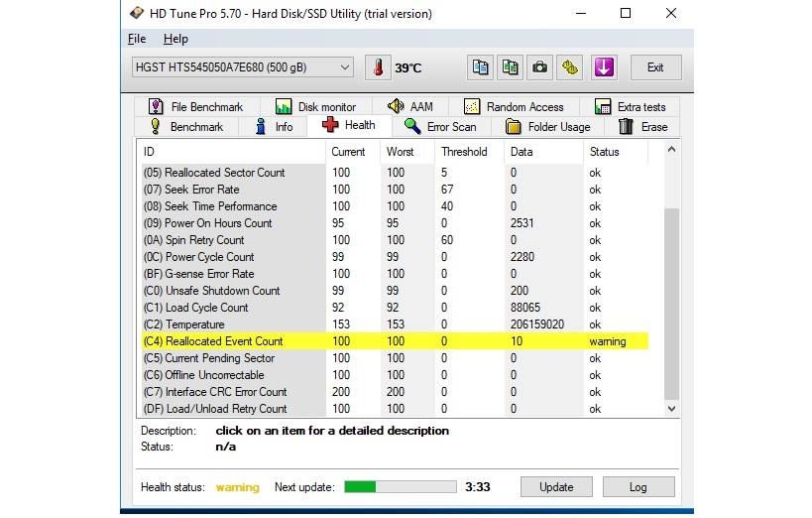The height and width of the screenshot is (518, 812).
Task: Select the highlighted (C4) Reallocated Event Count row
Action: click(394, 341)
